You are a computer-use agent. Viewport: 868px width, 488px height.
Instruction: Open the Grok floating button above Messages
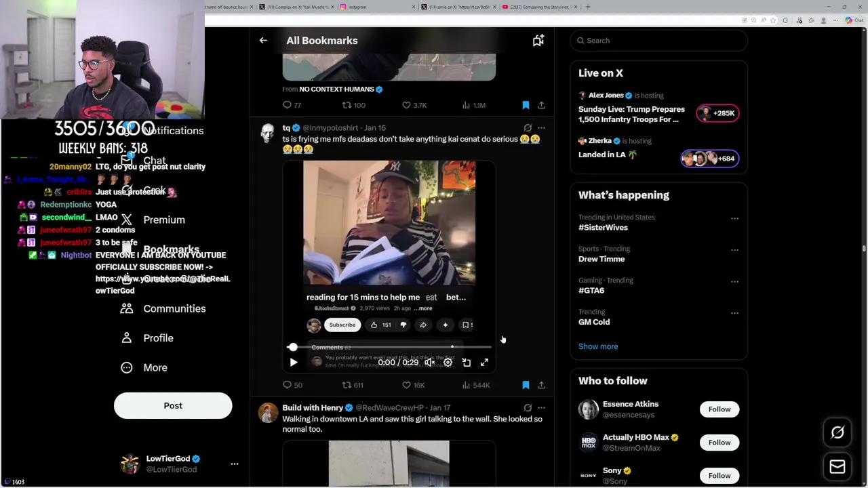click(x=837, y=432)
